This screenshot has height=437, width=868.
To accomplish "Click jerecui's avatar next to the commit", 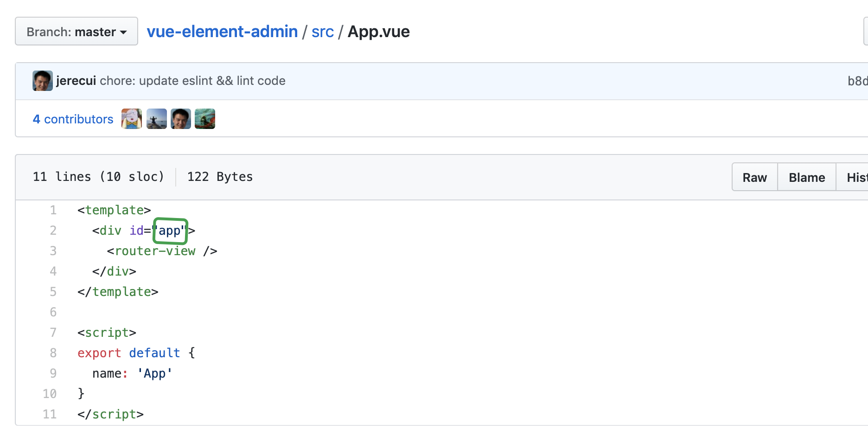I will click(x=42, y=80).
